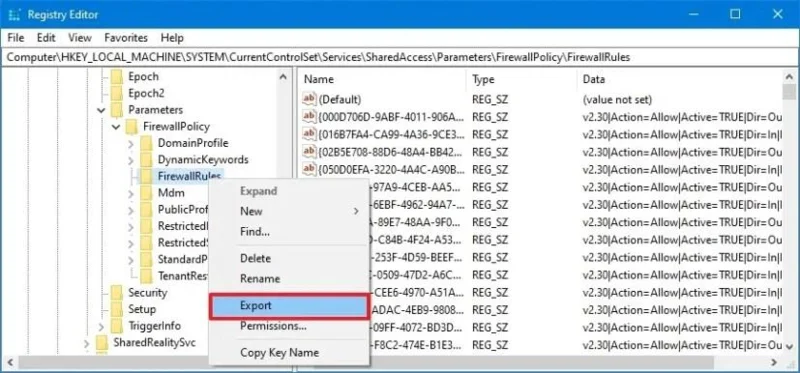Click the DynamicKeywords folder icon
Screen dimensions: 800x373
click(x=146, y=159)
